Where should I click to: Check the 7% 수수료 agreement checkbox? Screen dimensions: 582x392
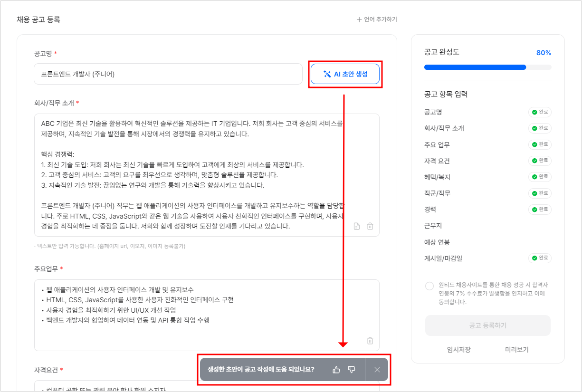[x=429, y=286]
